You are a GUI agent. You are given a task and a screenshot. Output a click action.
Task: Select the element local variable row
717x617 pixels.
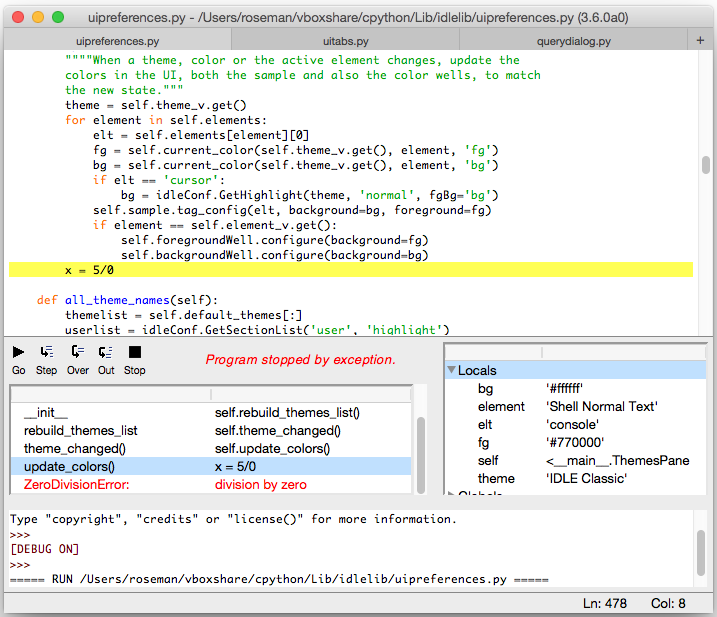576,406
